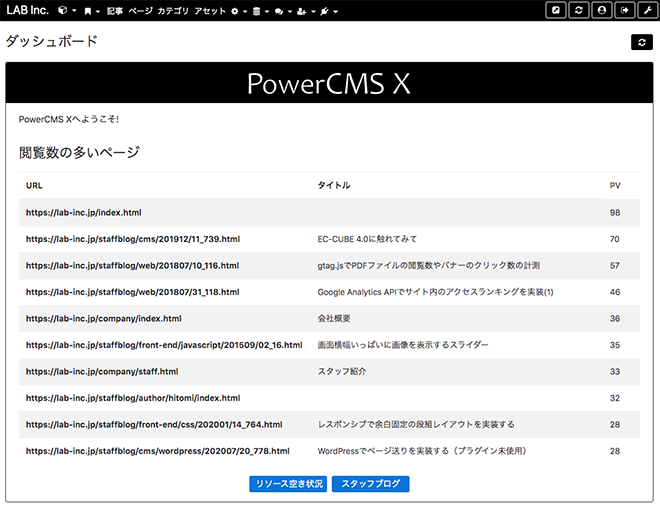Select the 会社概要 title cell

pos(334,319)
